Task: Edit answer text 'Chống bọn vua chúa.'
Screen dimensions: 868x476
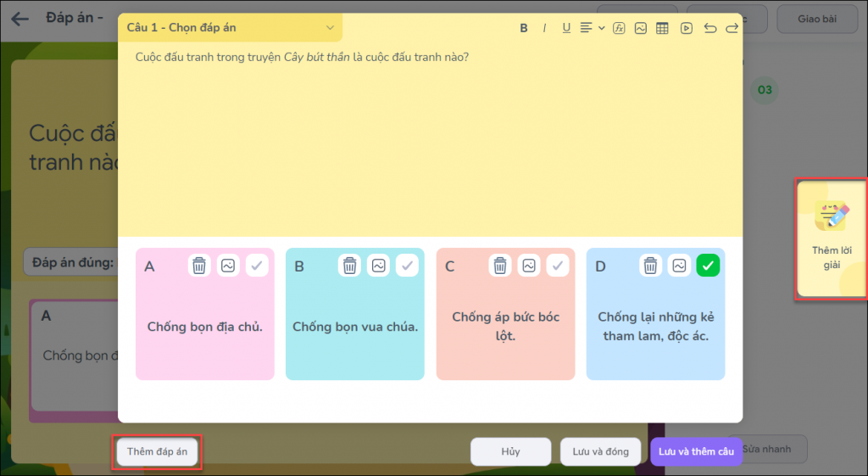Action: click(355, 327)
